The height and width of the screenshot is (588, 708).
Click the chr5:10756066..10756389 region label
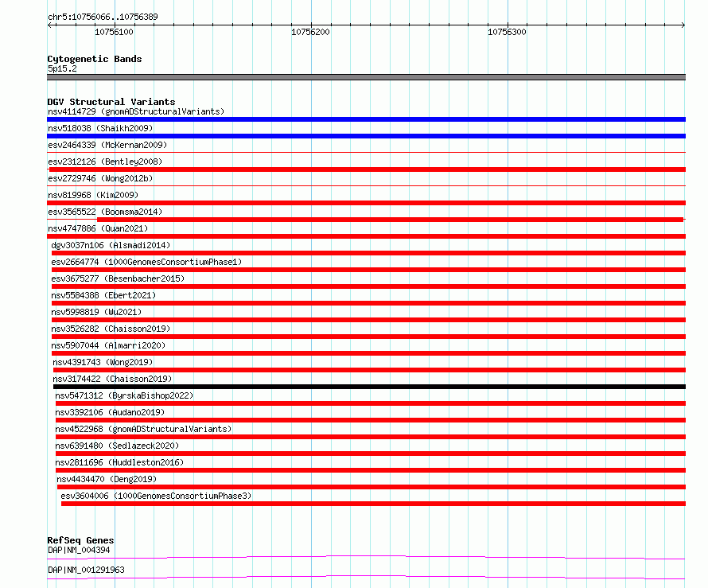click(x=103, y=18)
